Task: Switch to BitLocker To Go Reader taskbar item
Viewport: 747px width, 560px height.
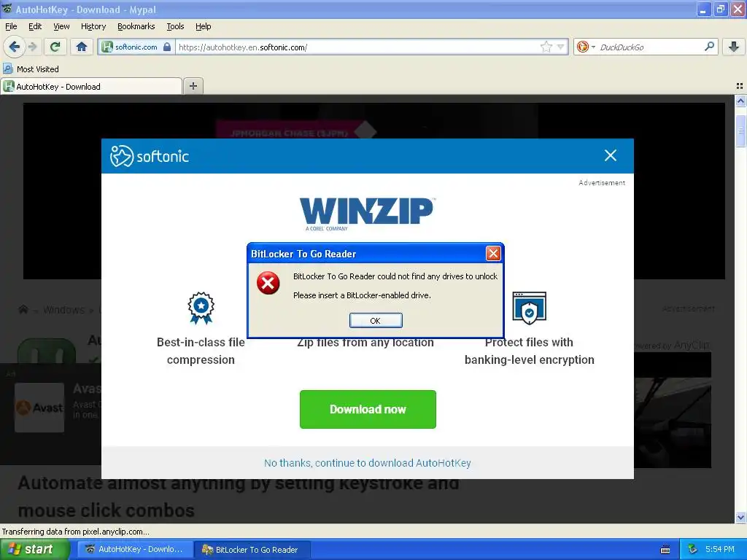Action: tap(252, 549)
